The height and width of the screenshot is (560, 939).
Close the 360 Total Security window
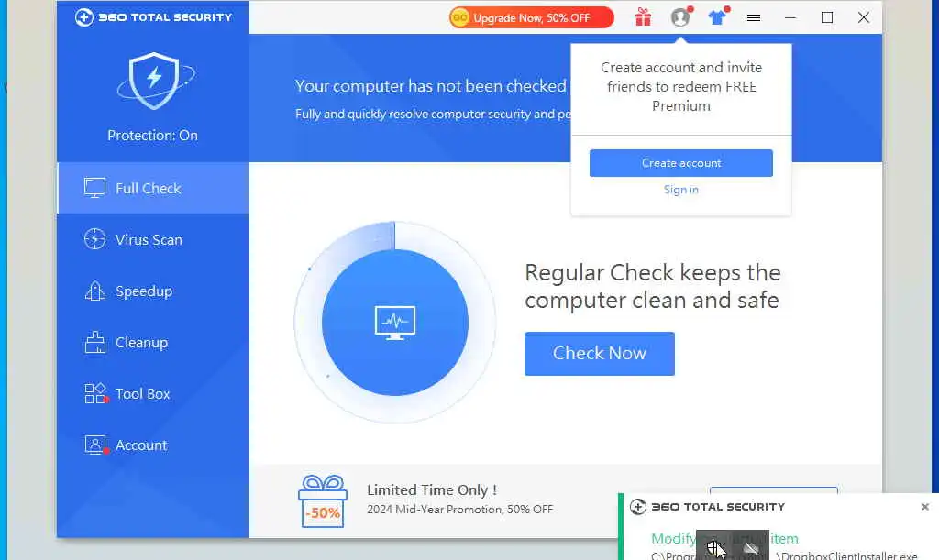[x=864, y=17]
